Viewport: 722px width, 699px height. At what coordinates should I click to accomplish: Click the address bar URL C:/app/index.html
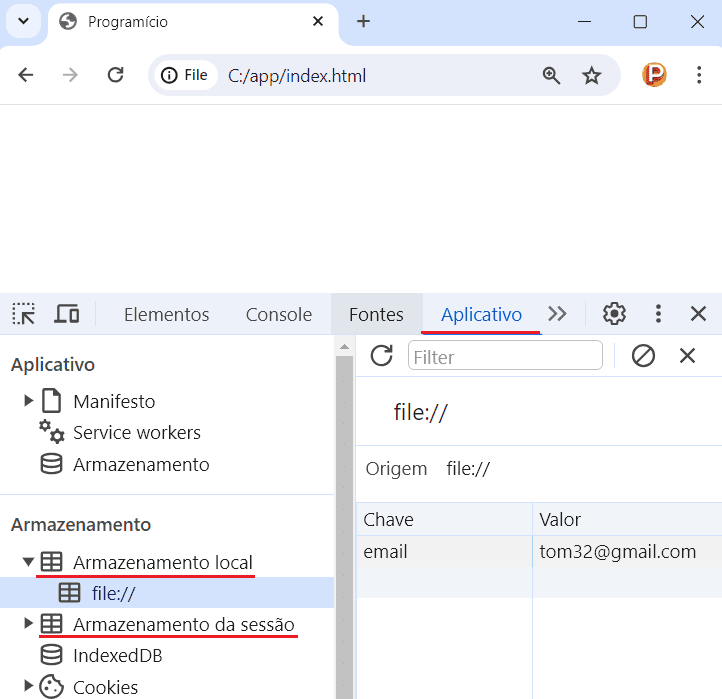click(x=297, y=76)
